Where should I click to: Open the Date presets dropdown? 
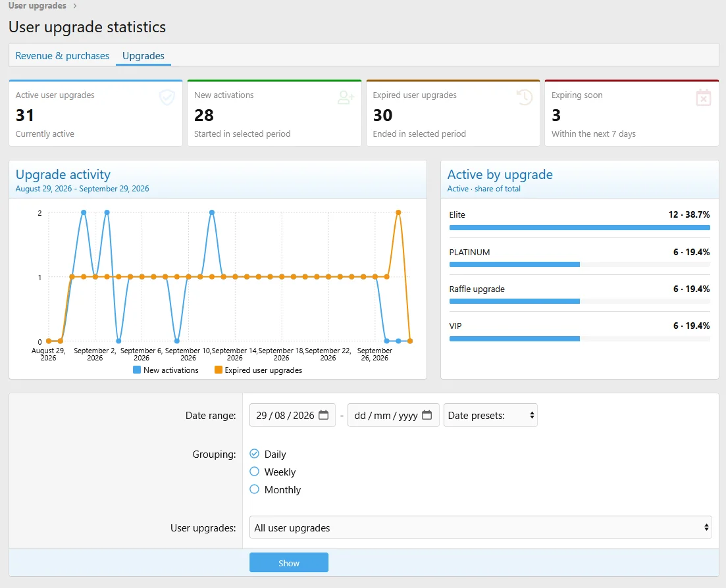click(490, 415)
